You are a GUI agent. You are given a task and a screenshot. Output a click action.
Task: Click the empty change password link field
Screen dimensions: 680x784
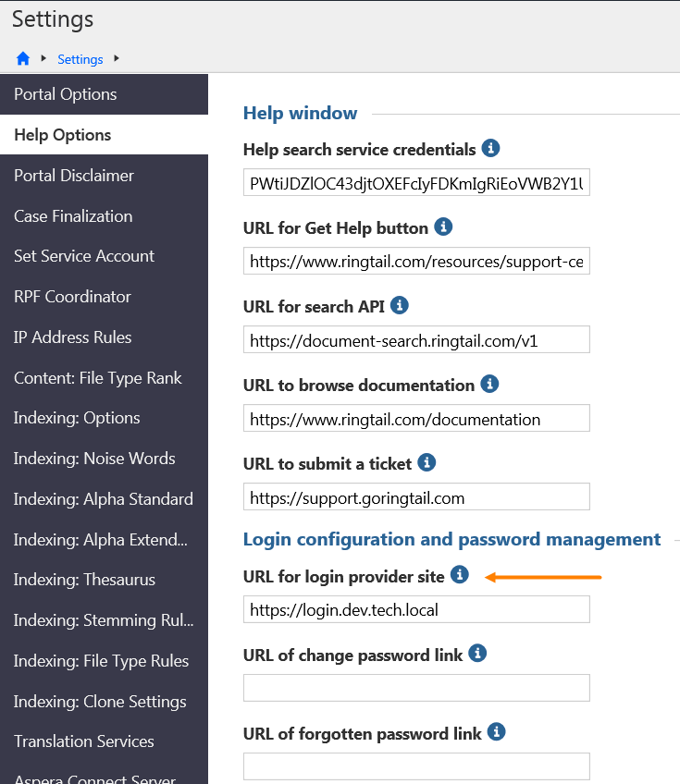click(416, 688)
